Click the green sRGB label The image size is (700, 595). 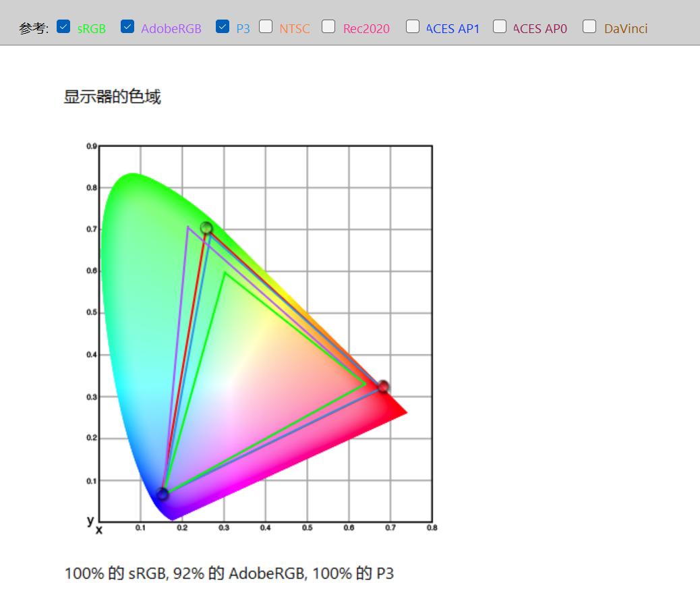92,28
